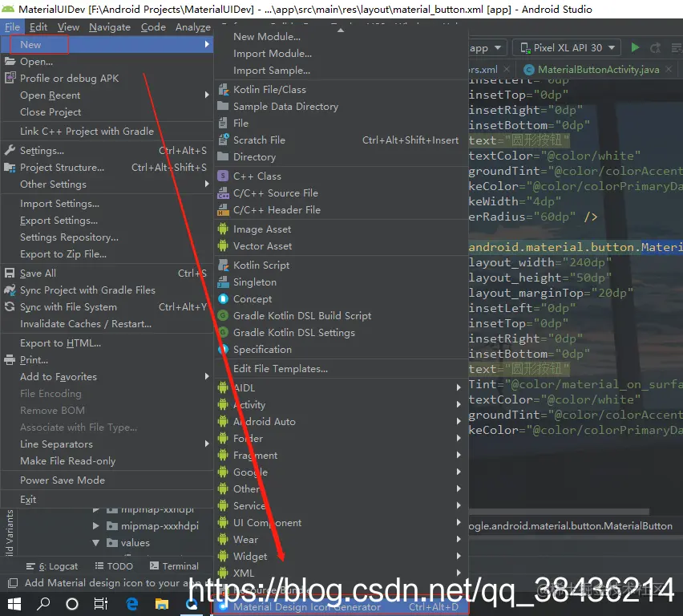This screenshot has height=616, width=683.
Task: Click the Settings wrench icon
Action: tap(10, 151)
